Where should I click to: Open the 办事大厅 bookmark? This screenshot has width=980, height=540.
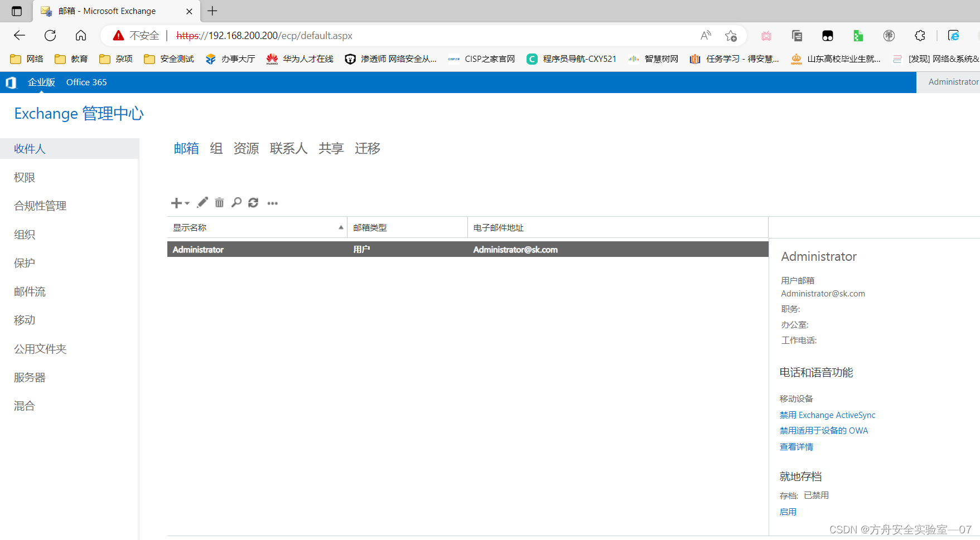230,59
